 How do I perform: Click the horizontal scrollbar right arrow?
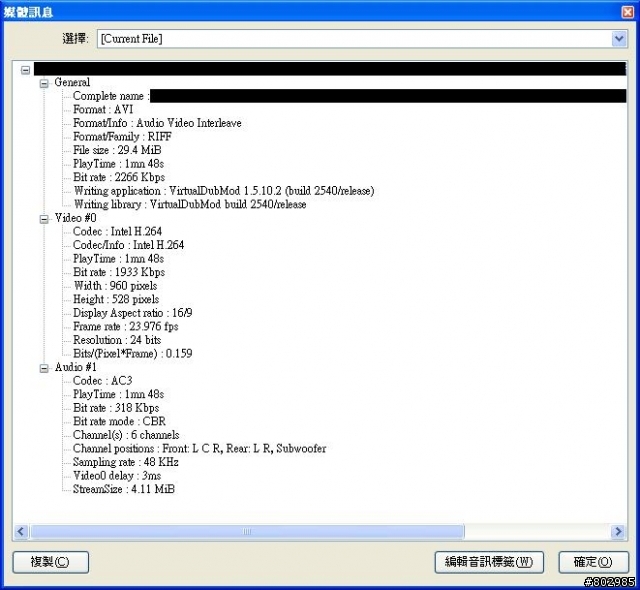pyautogui.click(x=618, y=532)
